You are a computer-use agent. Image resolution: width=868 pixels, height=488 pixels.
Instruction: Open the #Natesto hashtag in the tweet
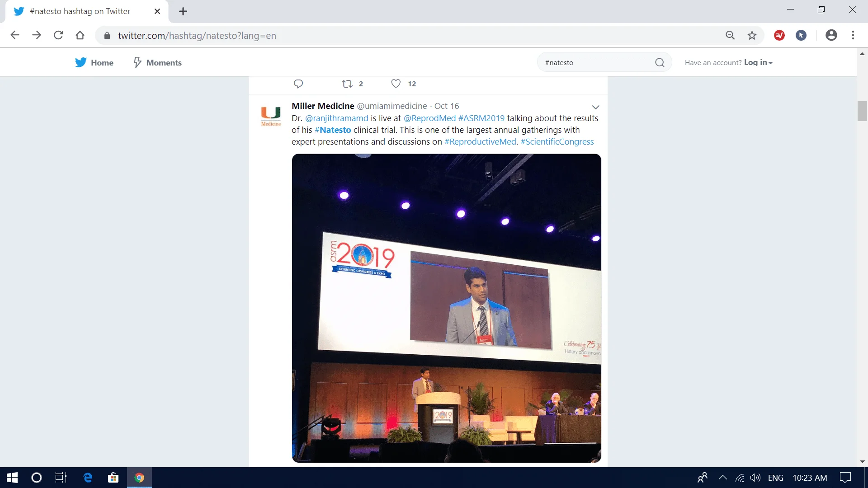[333, 130]
